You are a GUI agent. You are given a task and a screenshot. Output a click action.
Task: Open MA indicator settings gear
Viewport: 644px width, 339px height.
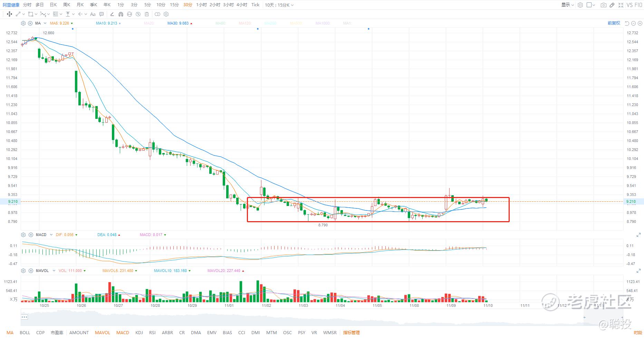tap(23, 23)
